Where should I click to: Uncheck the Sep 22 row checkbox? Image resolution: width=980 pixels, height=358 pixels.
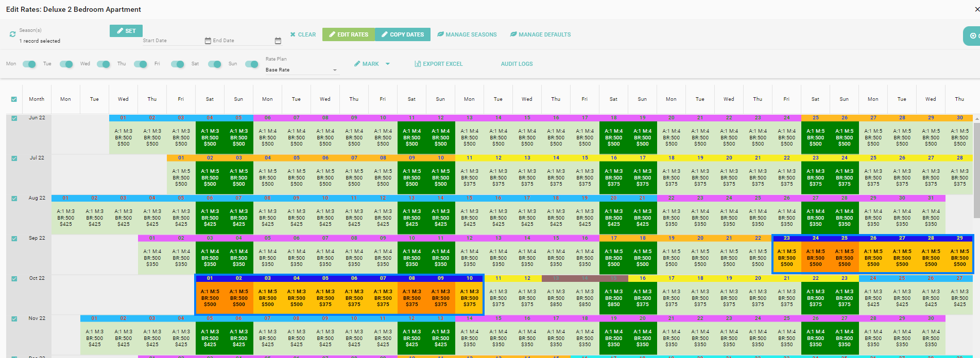pyautogui.click(x=14, y=239)
